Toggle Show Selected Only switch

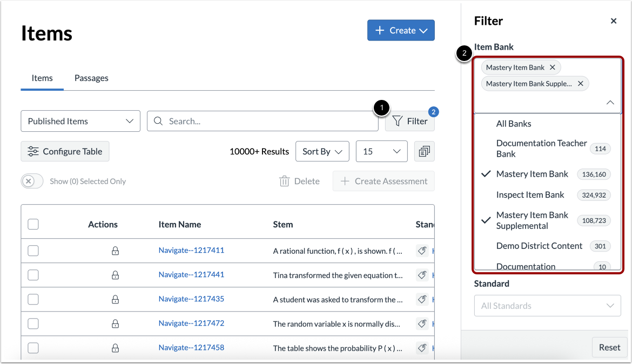pos(32,181)
